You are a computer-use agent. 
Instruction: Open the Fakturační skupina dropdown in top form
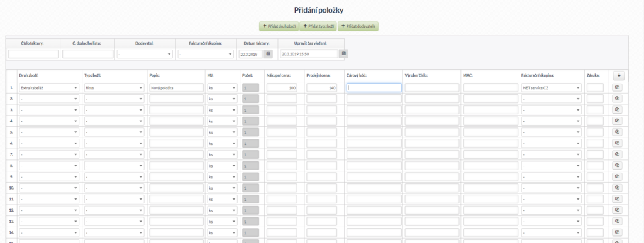tap(206, 54)
